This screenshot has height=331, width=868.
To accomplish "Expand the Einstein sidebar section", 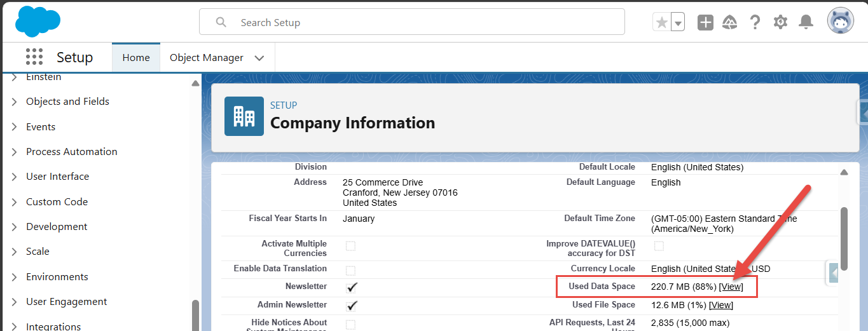I will [x=14, y=77].
